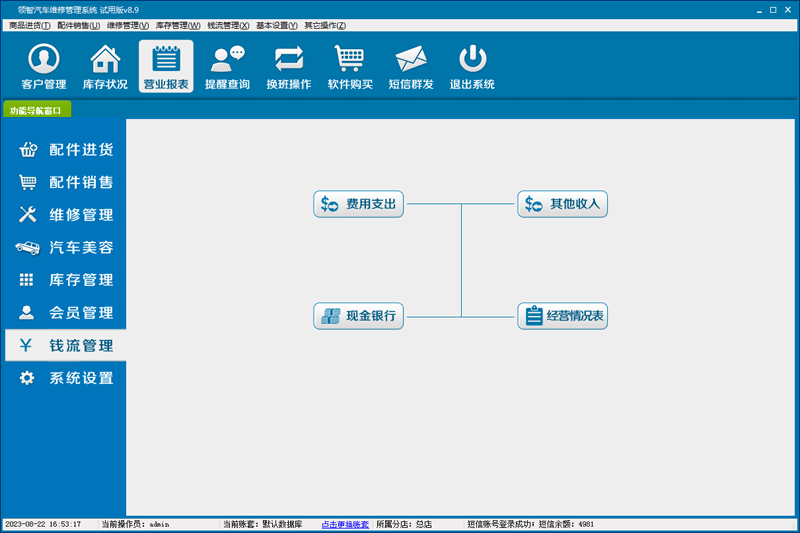Click 当前账套: 默认数据库 status text
This screenshot has height=533, width=800.
click(263, 524)
